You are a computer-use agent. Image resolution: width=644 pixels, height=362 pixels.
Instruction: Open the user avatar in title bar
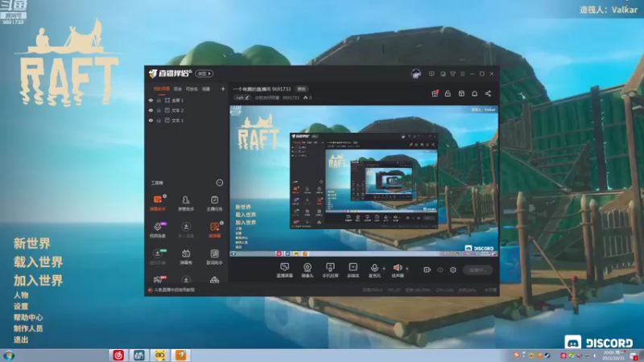tap(415, 74)
